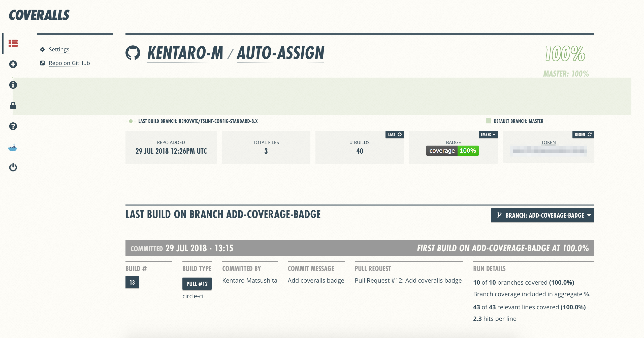Viewport: 644px width, 338px height.
Task: Open Repo on GitHub link
Action: click(x=69, y=63)
